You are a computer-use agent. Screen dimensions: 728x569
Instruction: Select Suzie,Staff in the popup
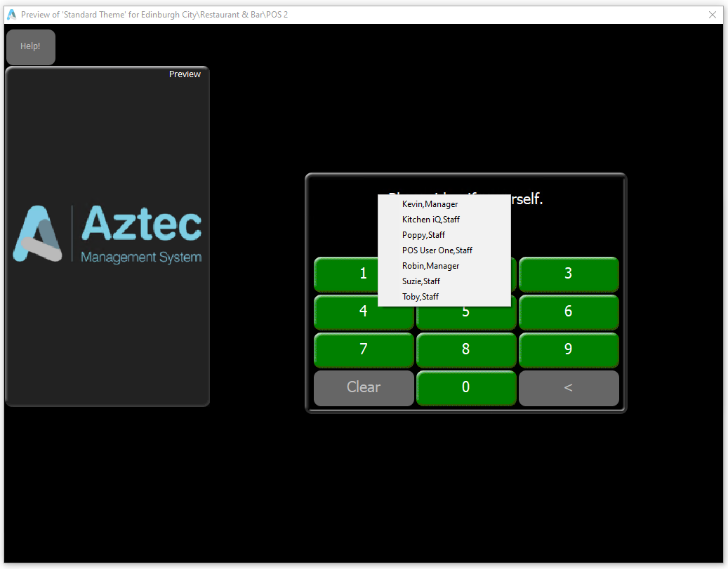[421, 281]
